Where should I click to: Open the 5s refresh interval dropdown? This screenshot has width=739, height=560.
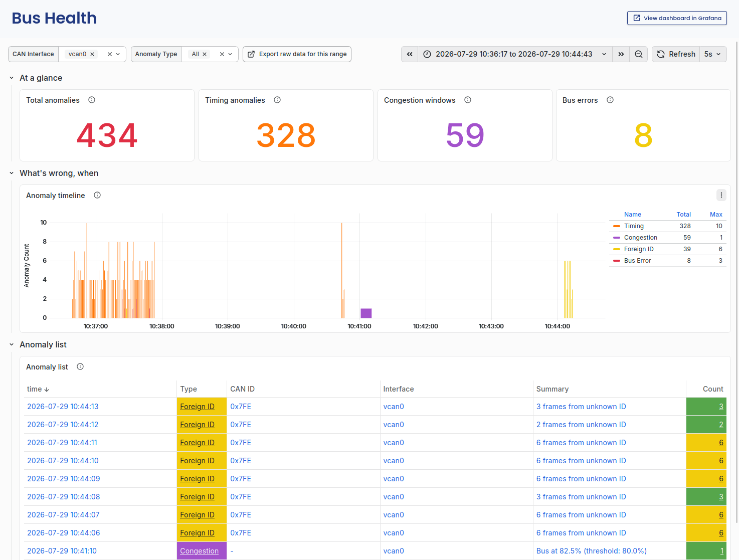tap(713, 54)
